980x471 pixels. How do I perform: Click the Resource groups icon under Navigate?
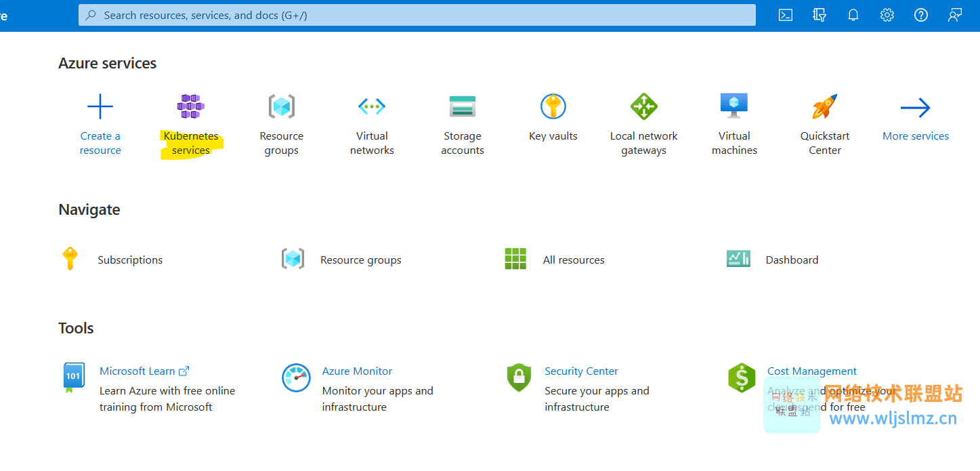(293, 259)
